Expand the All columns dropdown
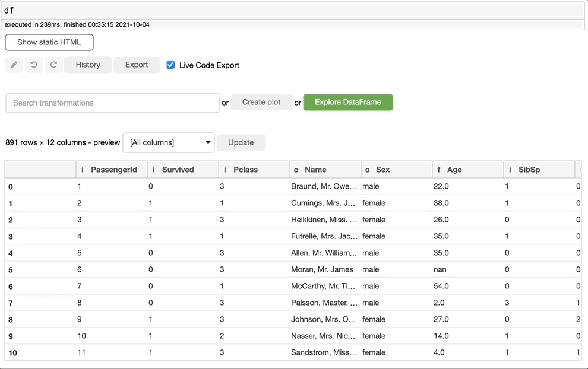588x369 pixels. 169,142
